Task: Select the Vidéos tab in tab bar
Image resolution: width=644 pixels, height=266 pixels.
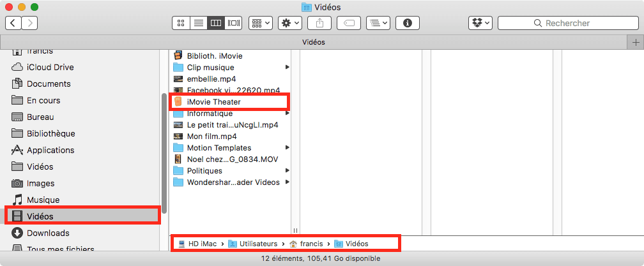Action: click(313, 42)
